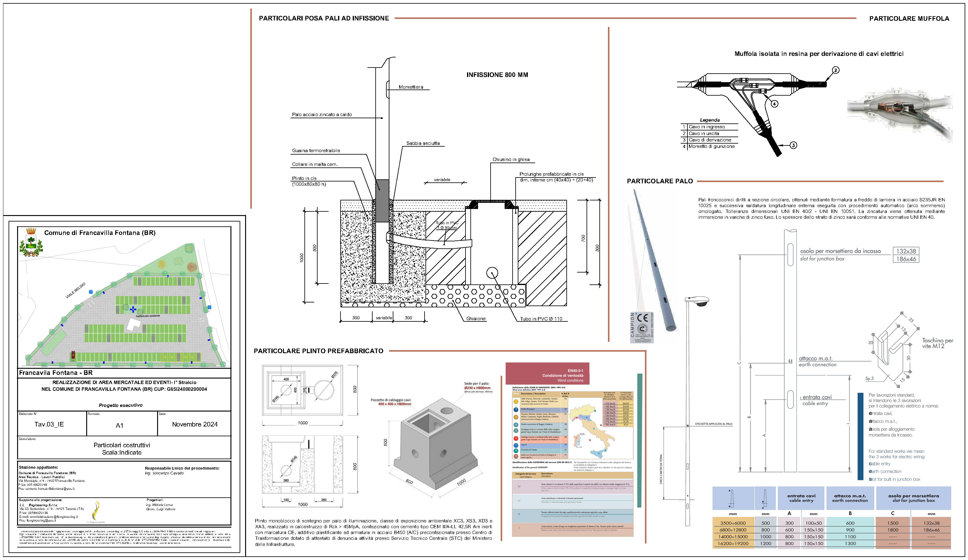Select Zone 3 marker for Toscana and Puglia
This screenshot has height=560, width=968.
coord(516,418)
